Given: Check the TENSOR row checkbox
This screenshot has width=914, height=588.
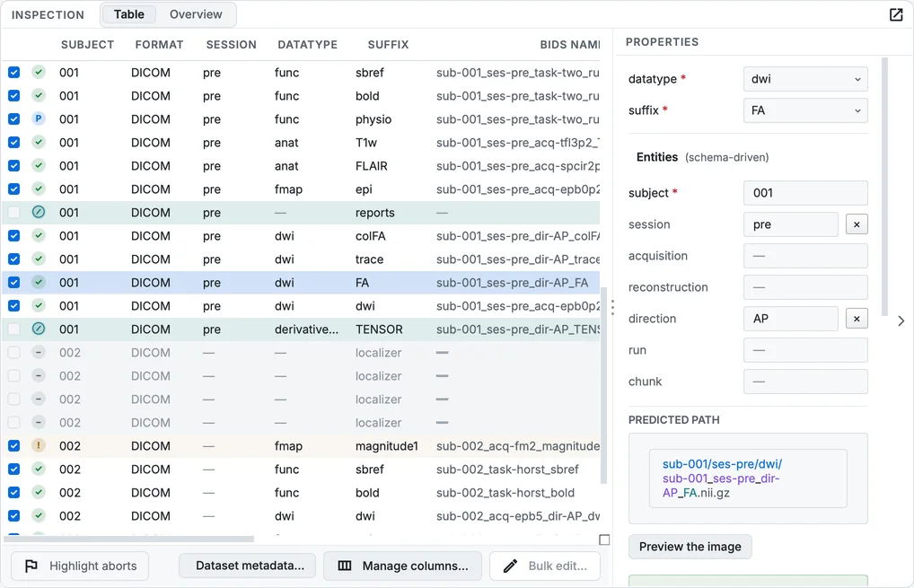Looking at the screenshot, I should (14, 329).
